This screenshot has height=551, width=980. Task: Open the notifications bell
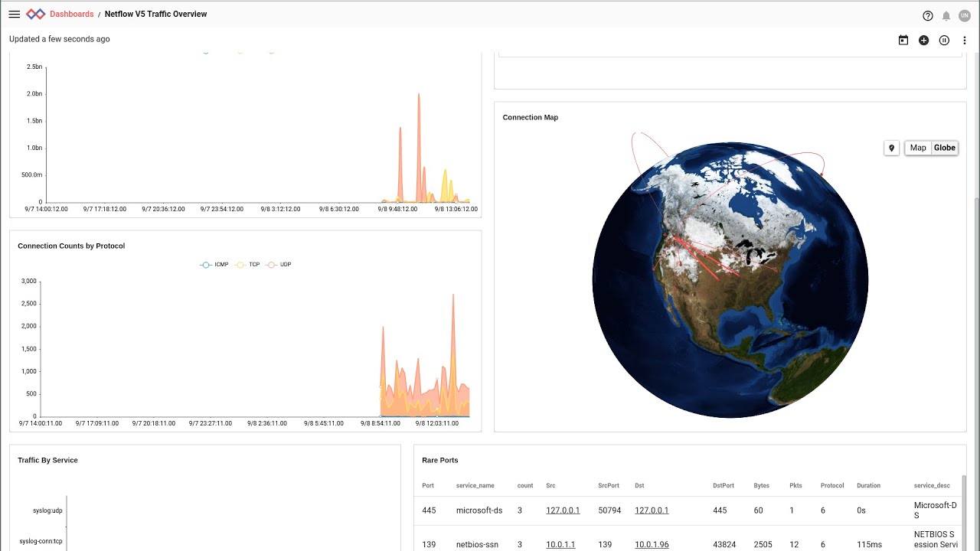[x=946, y=15]
